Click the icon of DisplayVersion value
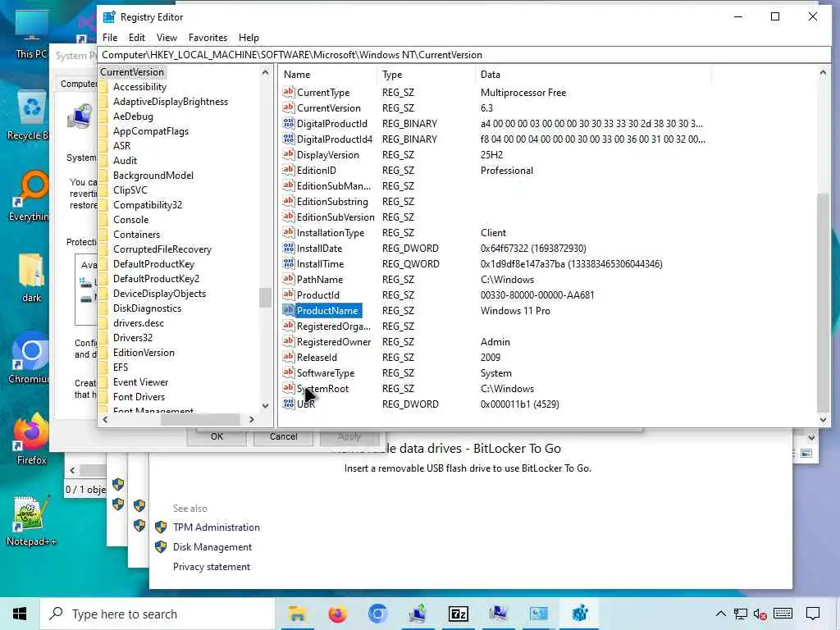This screenshot has height=630, width=840. (288, 154)
